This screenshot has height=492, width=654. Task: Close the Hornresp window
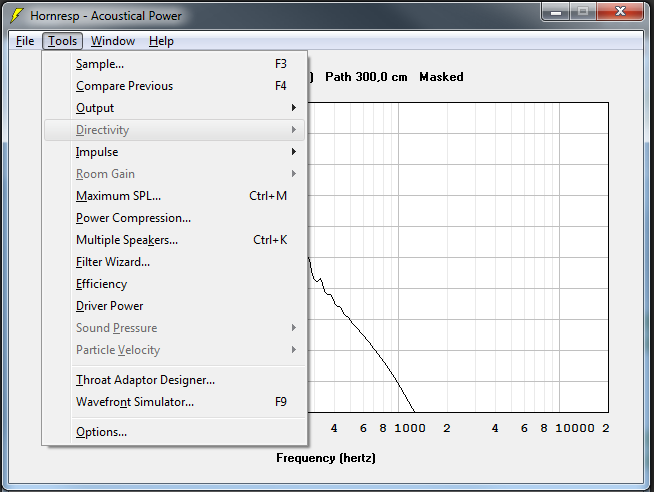tap(620, 12)
